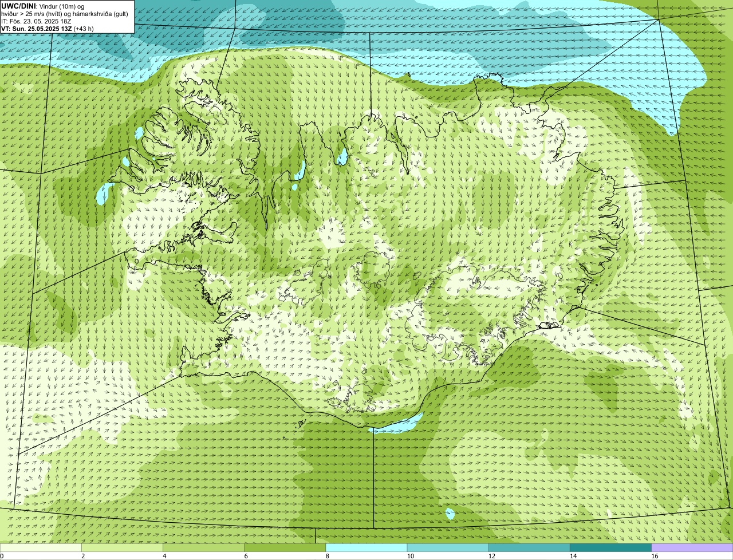This screenshot has height=560, width=733.
Task: Click the "6" label on the wind scale
Action: tap(246, 556)
